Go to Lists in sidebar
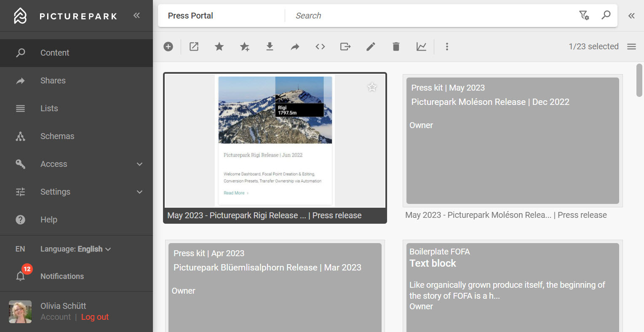This screenshot has height=332, width=644. point(76,108)
